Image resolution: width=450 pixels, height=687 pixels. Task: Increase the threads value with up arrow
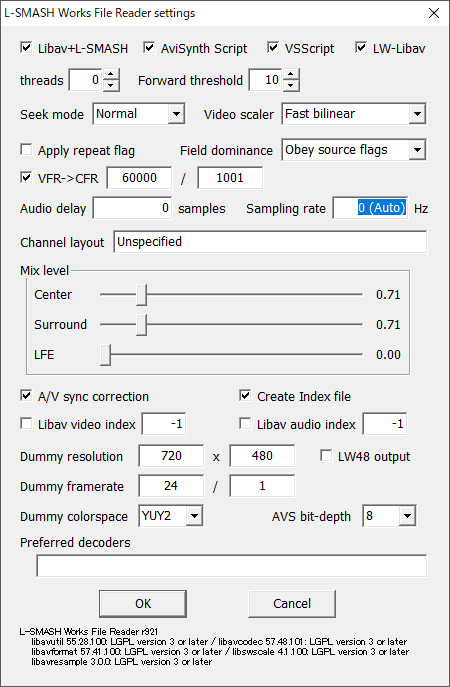pyautogui.click(x=111, y=75)
